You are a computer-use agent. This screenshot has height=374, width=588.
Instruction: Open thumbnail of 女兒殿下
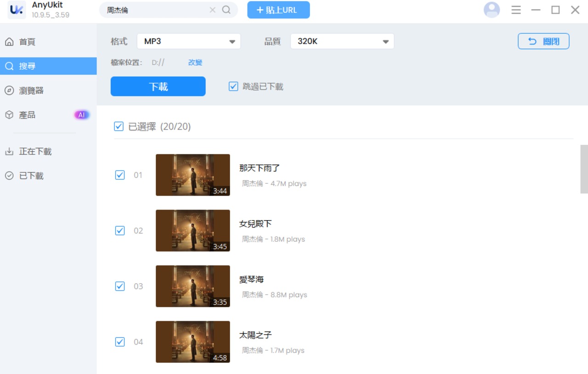click(x=193, y=231)
